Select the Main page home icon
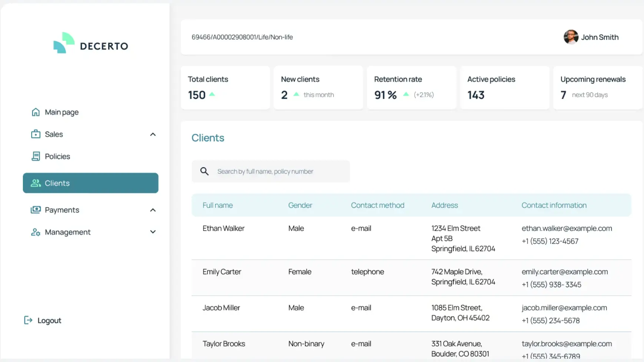Screen dimensions: 644x362 pyautogui.click(x=35, y=112)
